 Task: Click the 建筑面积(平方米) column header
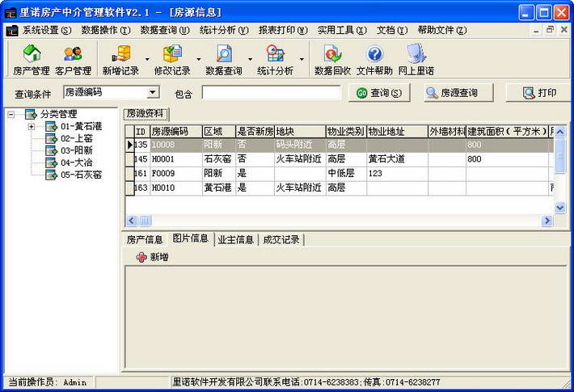click(507, 132)
